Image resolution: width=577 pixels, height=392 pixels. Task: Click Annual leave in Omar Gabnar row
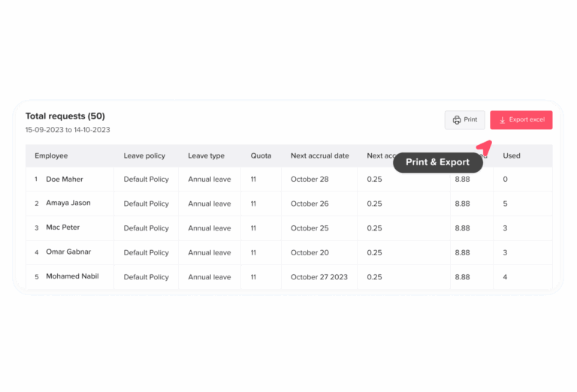pos(210,252)
